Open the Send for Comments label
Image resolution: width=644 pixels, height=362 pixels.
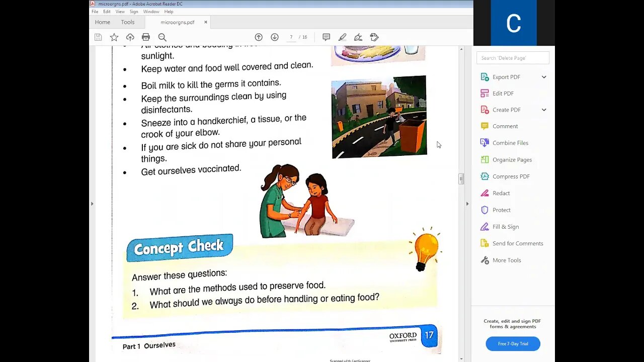tap(518, 243)
